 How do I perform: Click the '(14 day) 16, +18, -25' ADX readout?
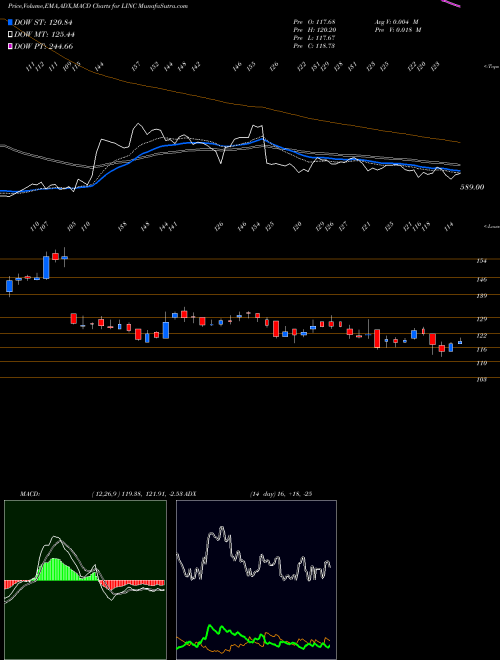click(280, 494)
